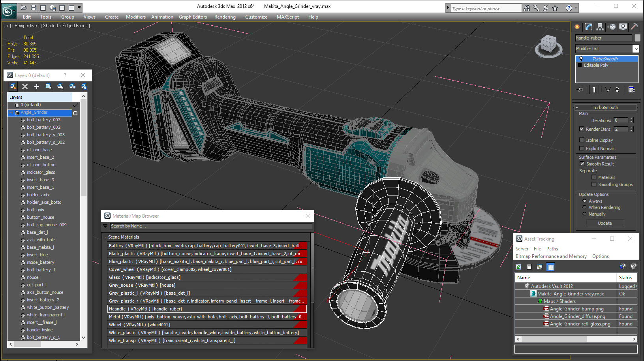Screen dimensions: 644x361
Task: Click the Perspective viewport label
Action: pyautogui.click(x=26, y=26)
